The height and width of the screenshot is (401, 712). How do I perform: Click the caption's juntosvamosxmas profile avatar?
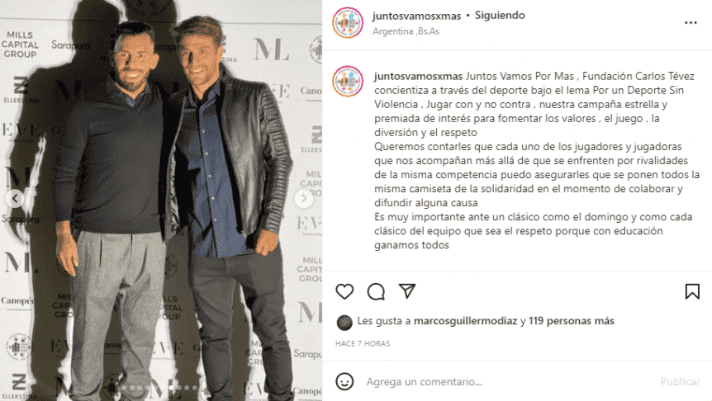coord(348,81)
